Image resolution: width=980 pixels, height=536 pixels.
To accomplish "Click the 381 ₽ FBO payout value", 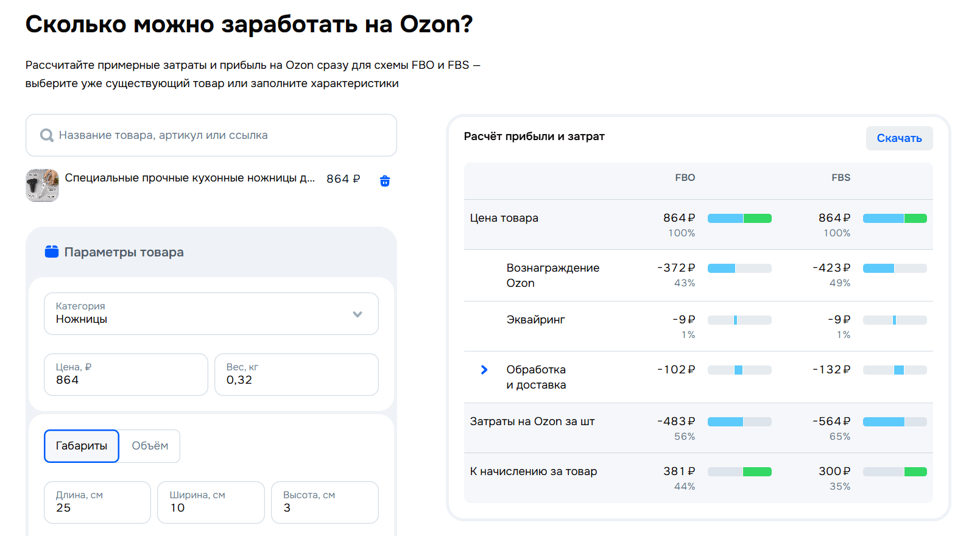I will pos(679,471).
